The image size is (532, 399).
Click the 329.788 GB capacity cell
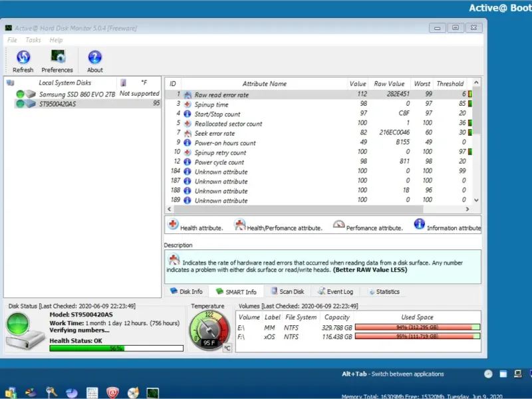coord(337,328)
